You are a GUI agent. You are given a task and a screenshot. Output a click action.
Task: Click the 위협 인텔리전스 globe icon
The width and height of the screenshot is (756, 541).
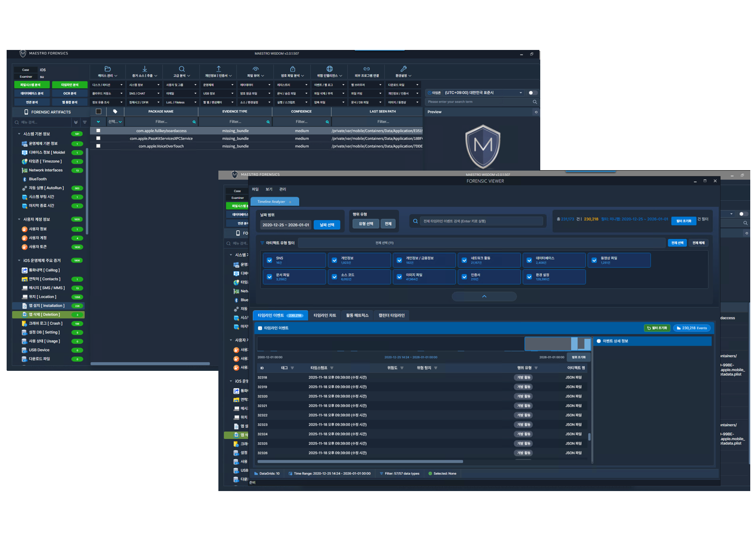(x=329, y=69)
